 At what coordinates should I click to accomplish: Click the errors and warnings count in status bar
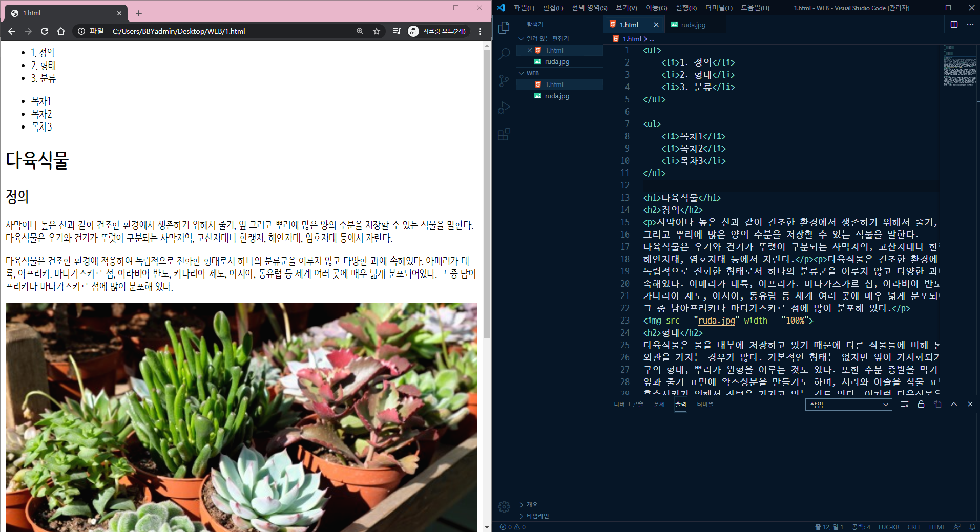pos(513,527)
